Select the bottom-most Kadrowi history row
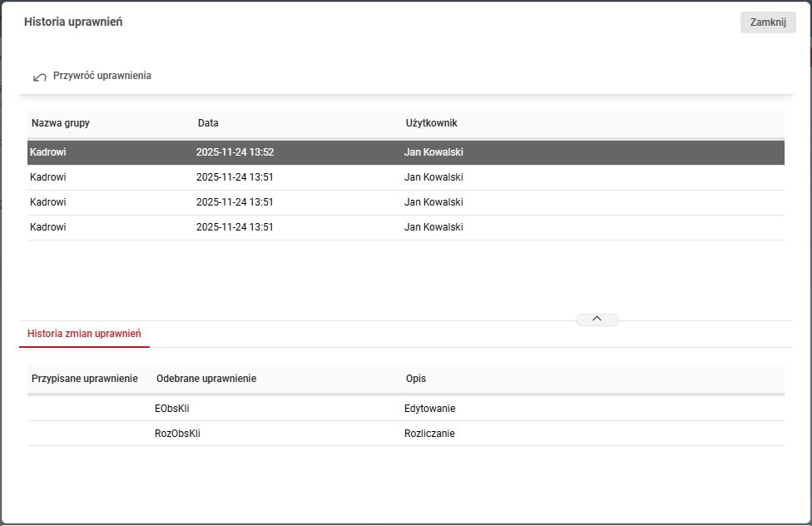 click(x=48, y=227)
